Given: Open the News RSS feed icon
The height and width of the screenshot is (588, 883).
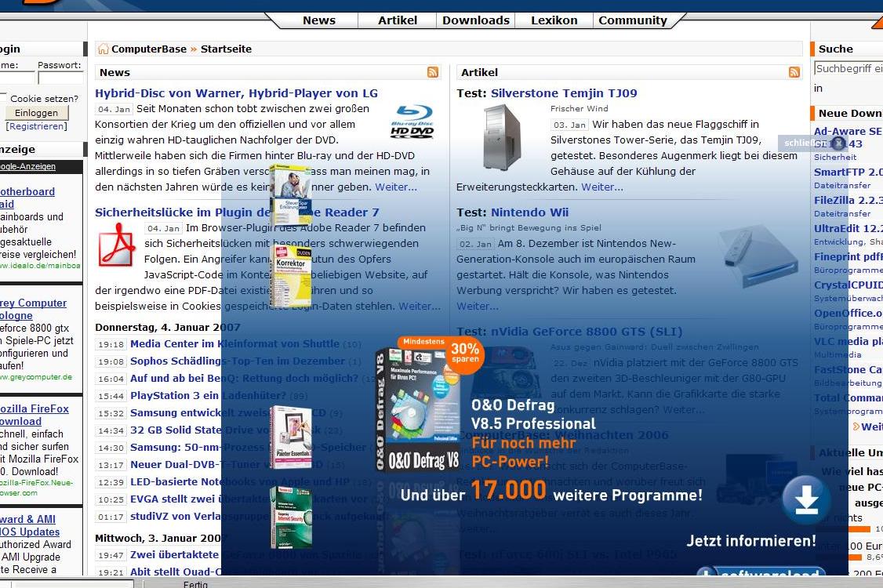Looking at the screenshot, I should coord(433,72).
